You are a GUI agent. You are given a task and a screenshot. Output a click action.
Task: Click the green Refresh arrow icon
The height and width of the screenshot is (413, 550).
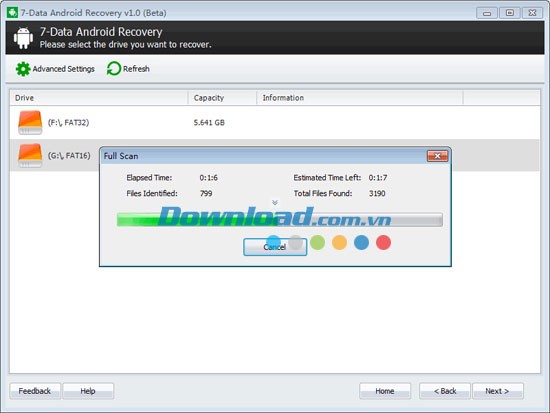pyautogui.click(x=114, y=68)
